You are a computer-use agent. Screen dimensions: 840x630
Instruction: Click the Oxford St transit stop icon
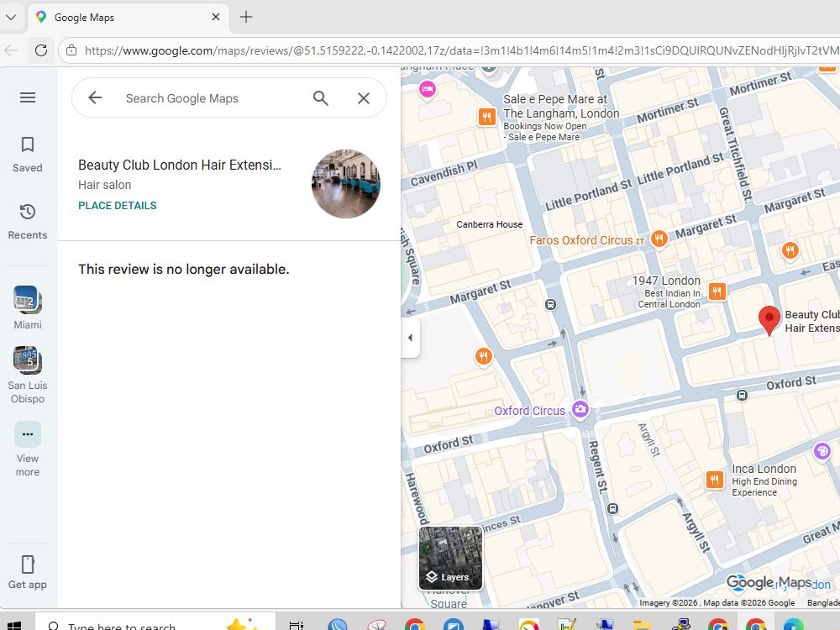coord(742,396)
